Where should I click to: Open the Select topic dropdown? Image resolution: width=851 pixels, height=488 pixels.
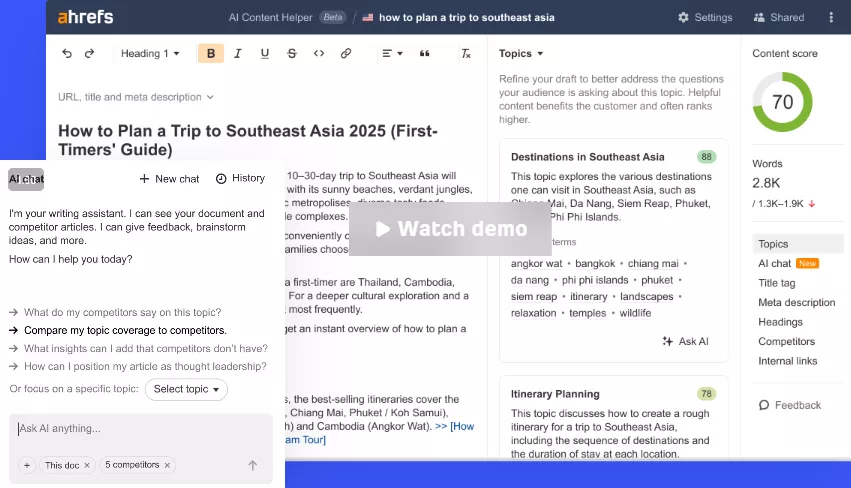pos(186,389)
